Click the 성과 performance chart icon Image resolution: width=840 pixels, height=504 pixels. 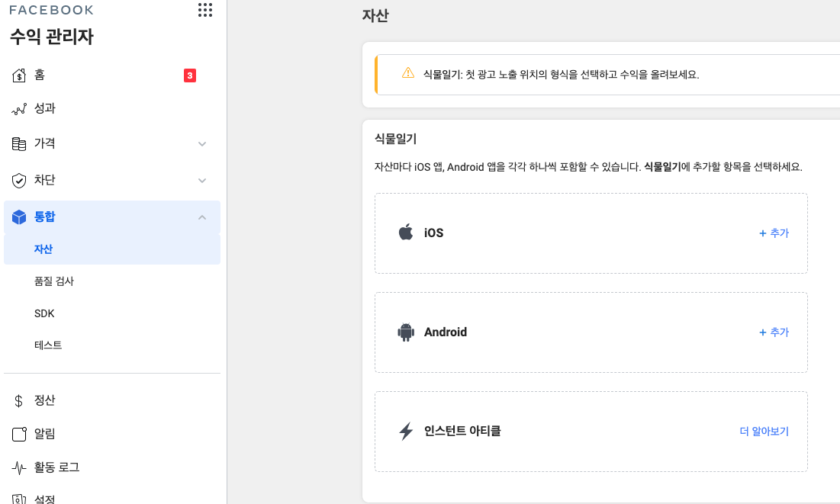(19, 109)
